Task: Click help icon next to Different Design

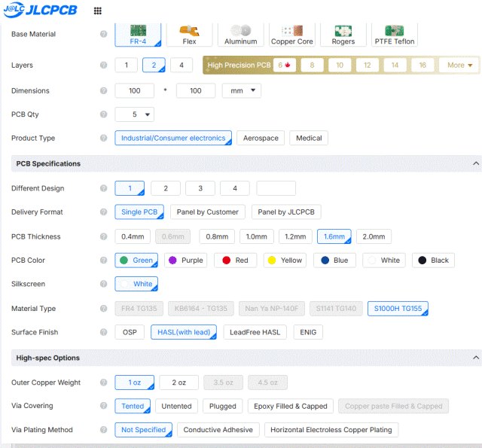Action: tap(104, 188)
